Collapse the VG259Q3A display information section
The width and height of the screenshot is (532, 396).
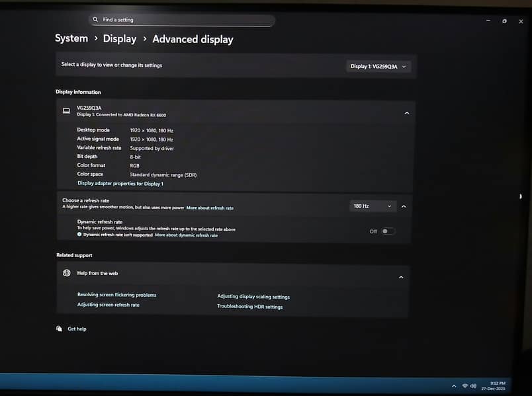[407, 112]
